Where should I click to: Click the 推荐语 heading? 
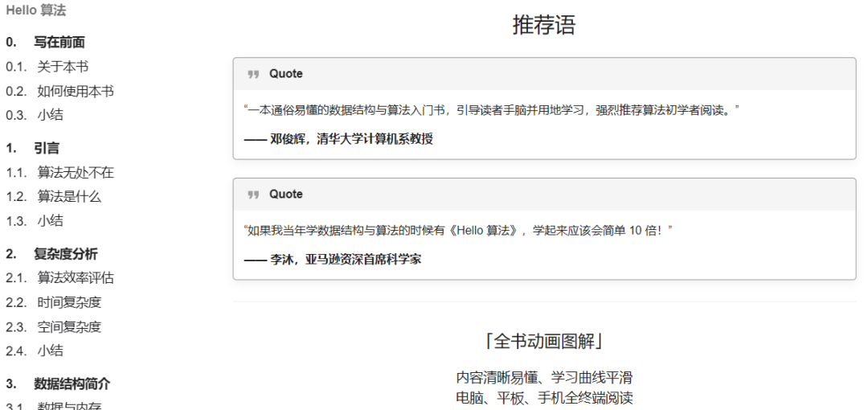click(x=544, y=25)
